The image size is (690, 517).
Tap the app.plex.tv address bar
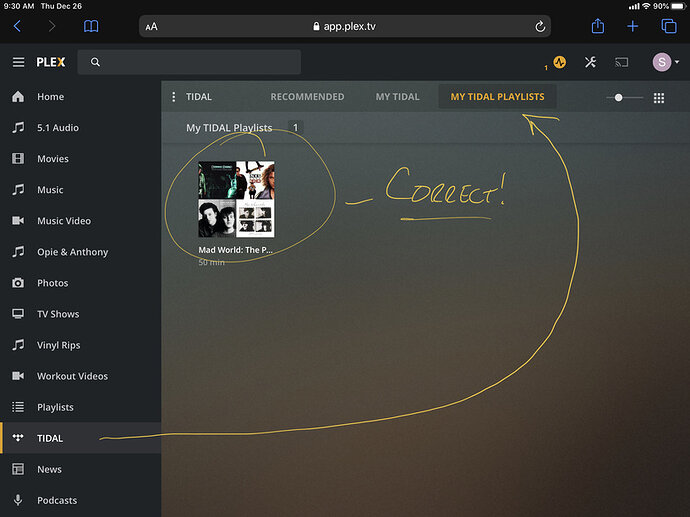pos(345,26)
